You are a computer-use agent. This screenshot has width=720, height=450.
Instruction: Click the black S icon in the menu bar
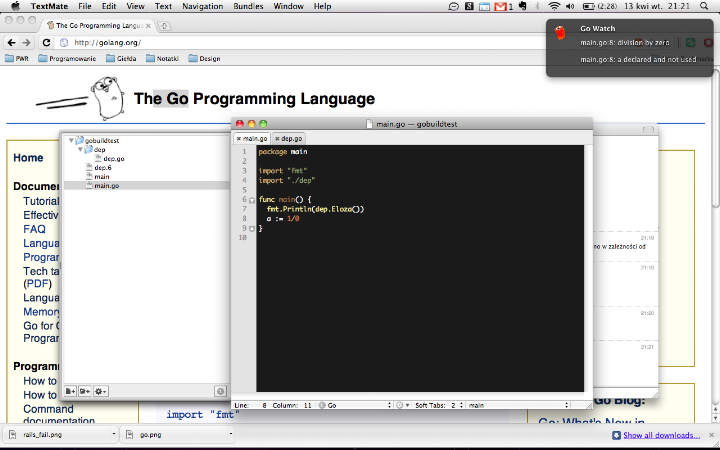click(x=469, y=6)
